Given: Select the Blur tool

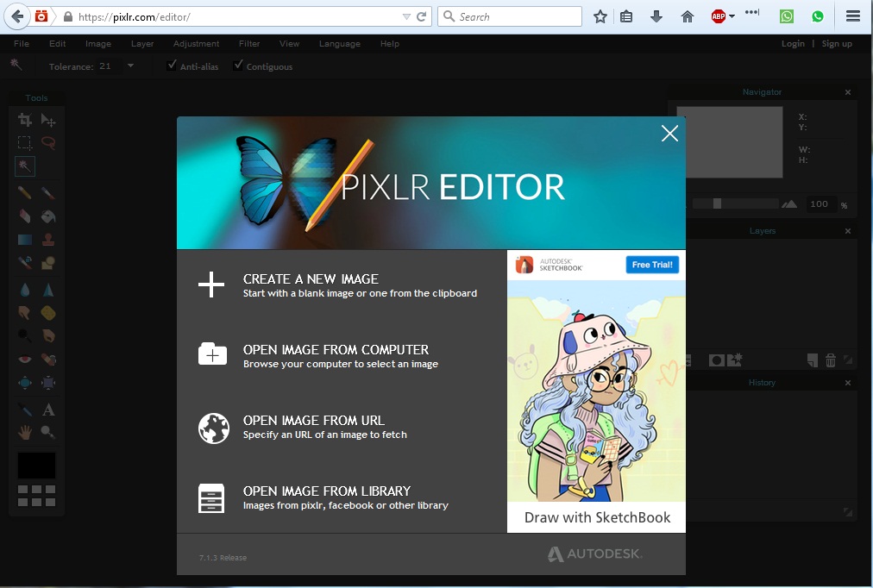Looking at the screenshot, I should coord(24,290).
